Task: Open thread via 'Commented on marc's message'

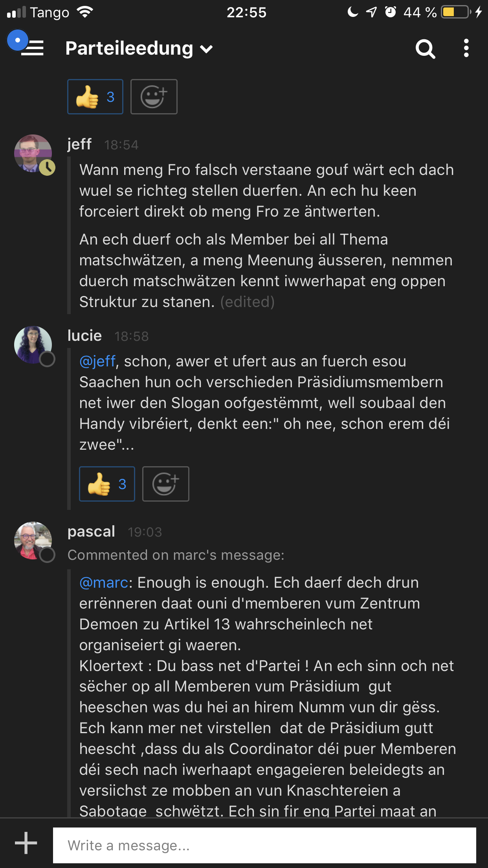Action: point(176,555)
